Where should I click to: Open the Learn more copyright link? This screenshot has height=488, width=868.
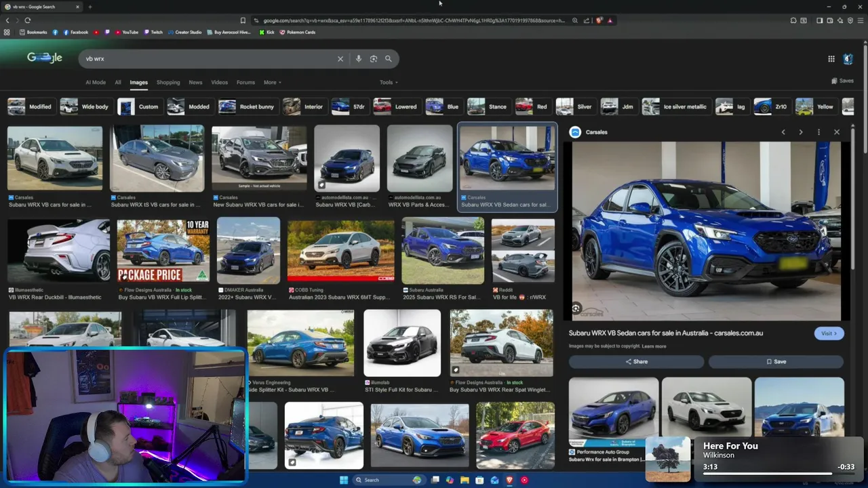click(654, 346)
